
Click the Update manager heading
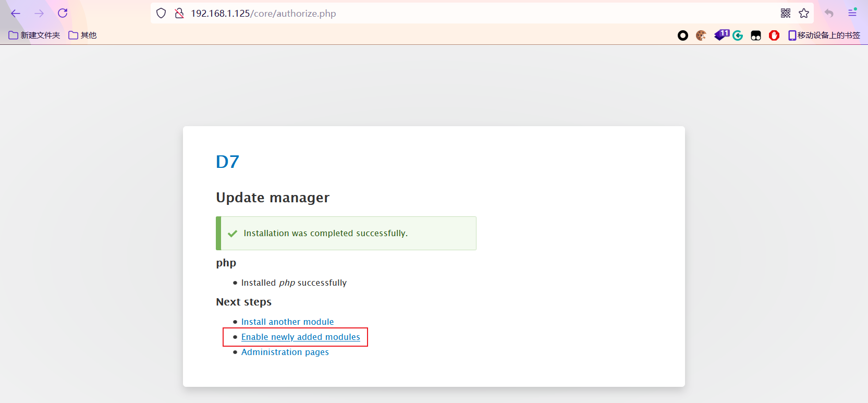(273, 198)
